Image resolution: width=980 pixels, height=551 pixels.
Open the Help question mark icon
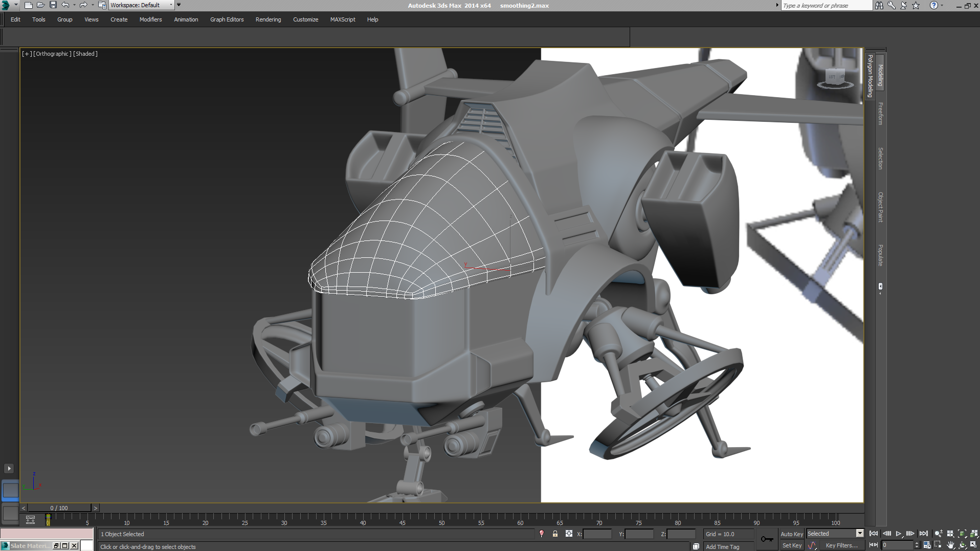click(934, 5)
